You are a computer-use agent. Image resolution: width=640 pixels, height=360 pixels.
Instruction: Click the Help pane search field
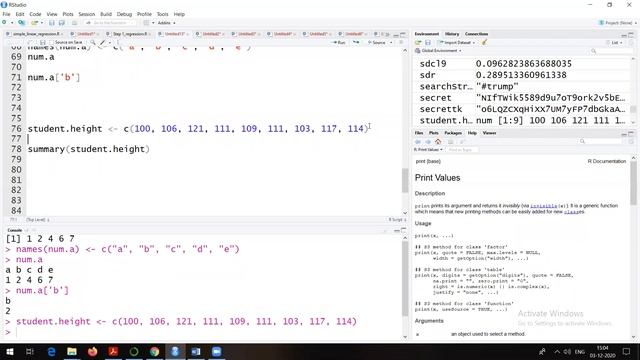coord(600,142)
